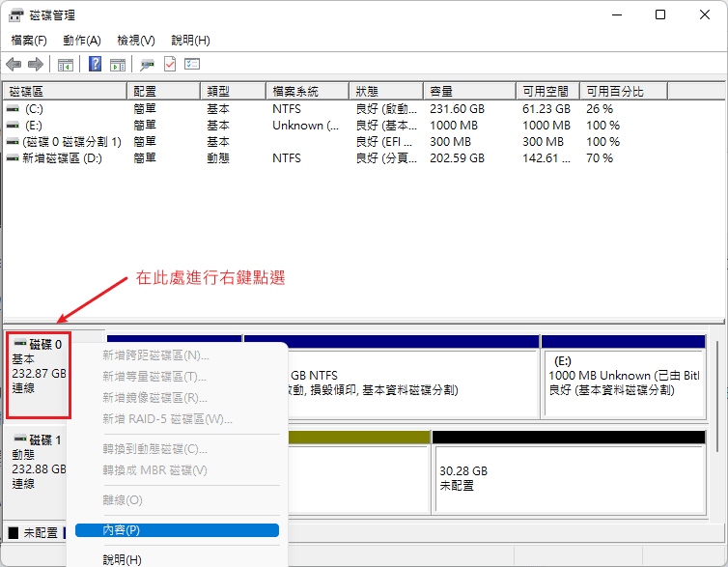Screen dimensions: 728x567
Task: Click disabled 新增跨距磁碟區(N) menu entry
Action: (177, 355)
